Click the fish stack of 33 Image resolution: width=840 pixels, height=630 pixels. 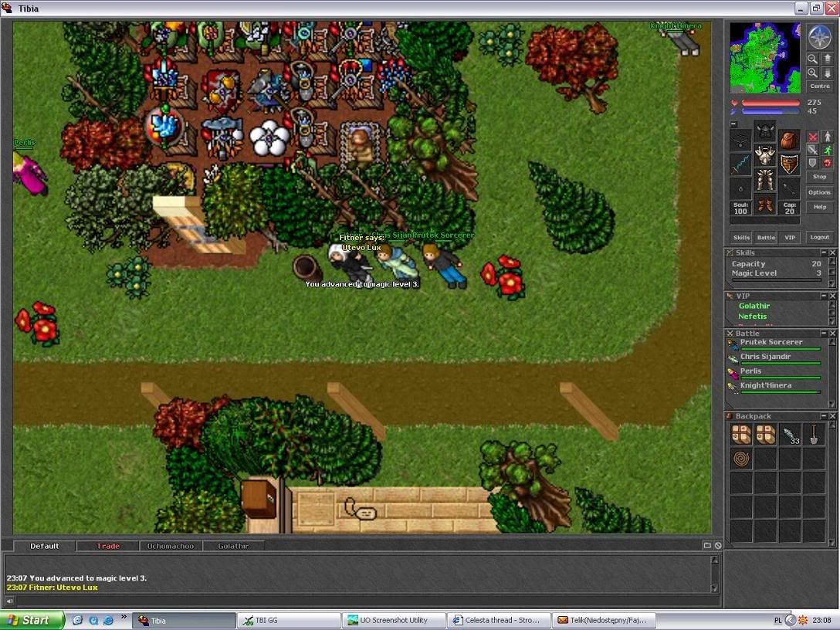[x=790, y=435]
